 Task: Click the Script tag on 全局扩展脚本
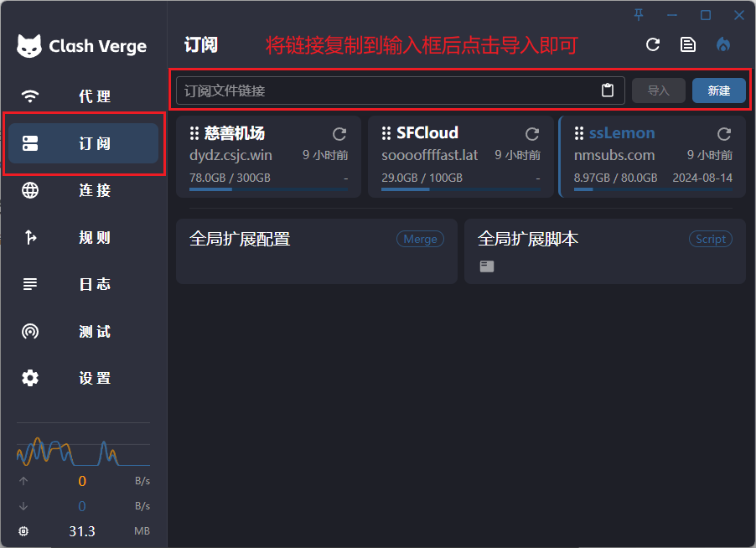click(x=710, y=239)
